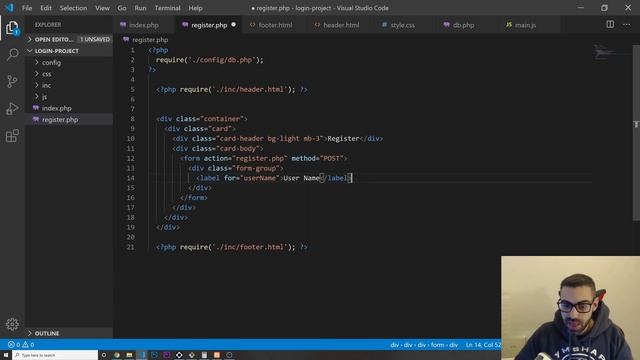Viewport: 640px width, 360px height.
Task: Switch to the register.php tab
Action: 209,25
